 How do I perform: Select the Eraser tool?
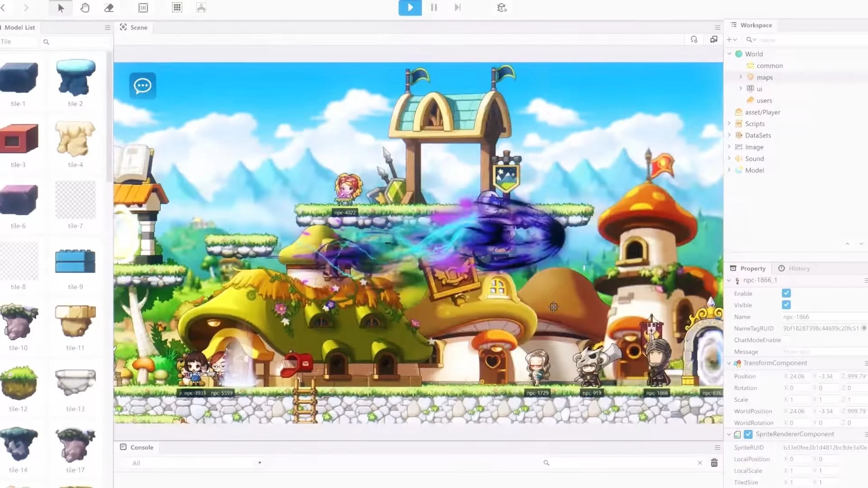(109, 8)
